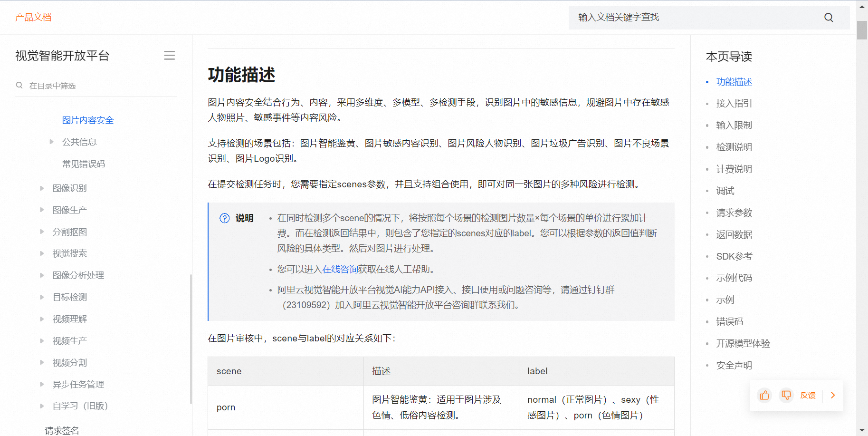This screenshot has width=868, height=436.
Task: Focus the 输入文档关键字查找 search field
Action: (x=709, y=18)
